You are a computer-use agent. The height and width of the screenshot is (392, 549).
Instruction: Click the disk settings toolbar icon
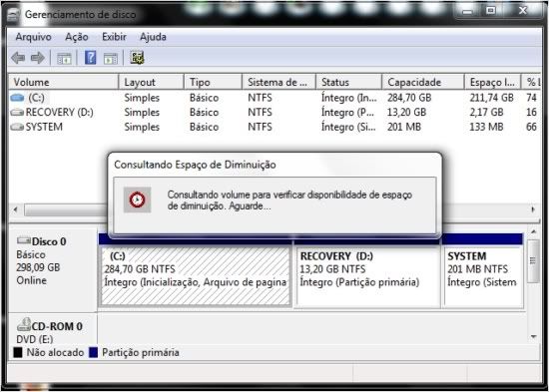(x=138, y=58)
